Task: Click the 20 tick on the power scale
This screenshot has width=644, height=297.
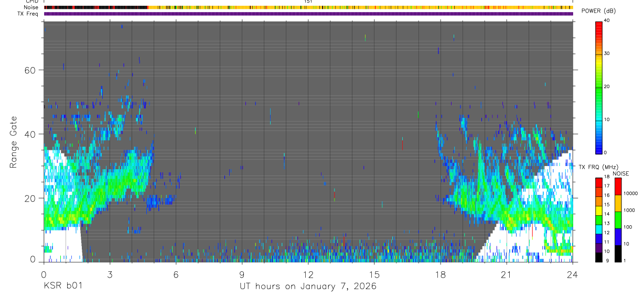Action: point(607,86)
